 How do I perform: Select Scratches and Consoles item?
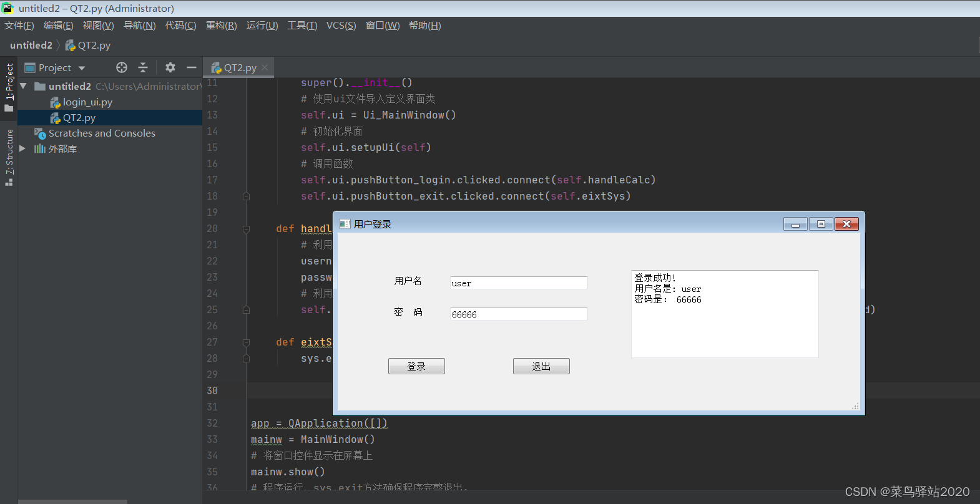coord(102,133)
